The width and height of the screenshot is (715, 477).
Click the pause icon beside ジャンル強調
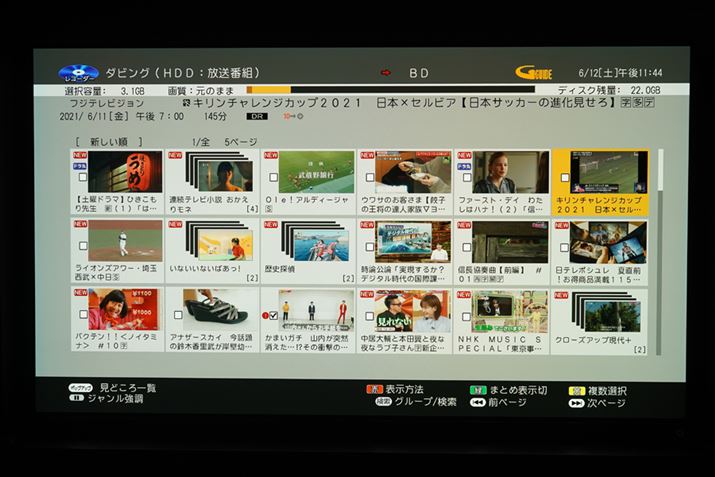click(x=76, y=398)
